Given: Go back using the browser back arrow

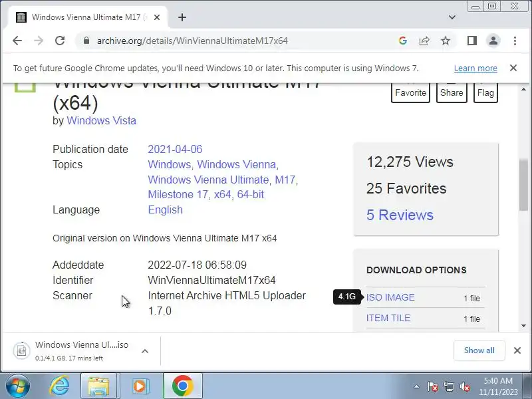Looking at the screenshot, I should pyautogui.click(x=17, y=41).
